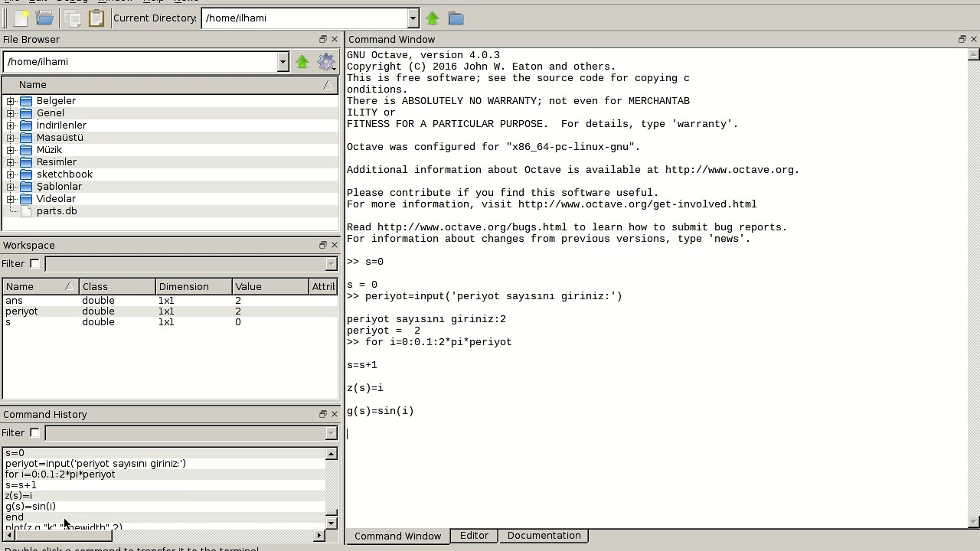Select the İndirilenler folder label
The height and width of the screenshot is (551, 980).
tap(61, 126)
